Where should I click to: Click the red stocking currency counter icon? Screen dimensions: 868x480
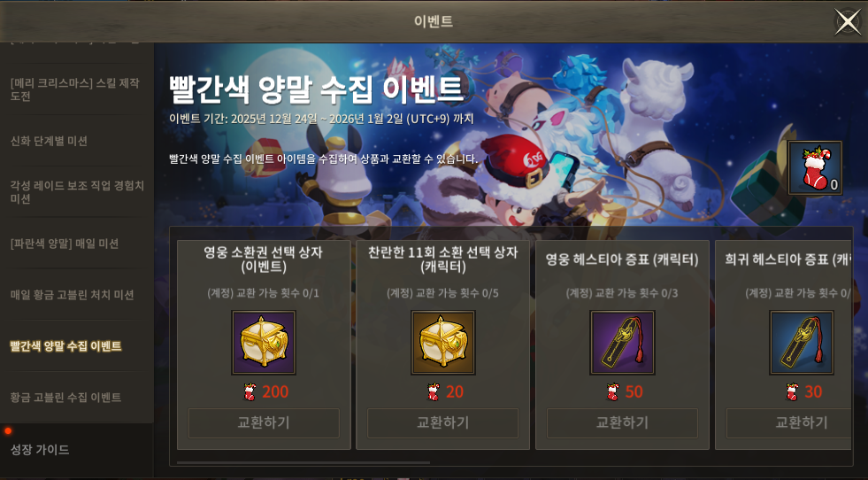coord(815,168)
